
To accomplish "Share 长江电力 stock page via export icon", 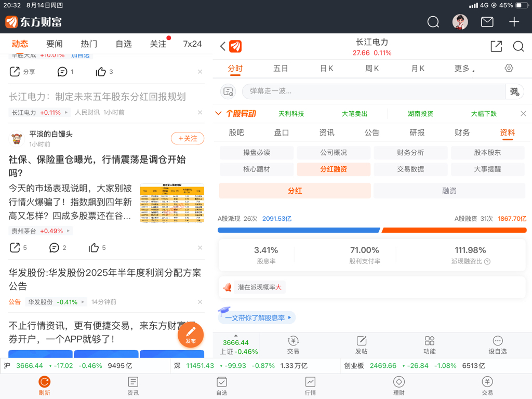I will point(496,46).
